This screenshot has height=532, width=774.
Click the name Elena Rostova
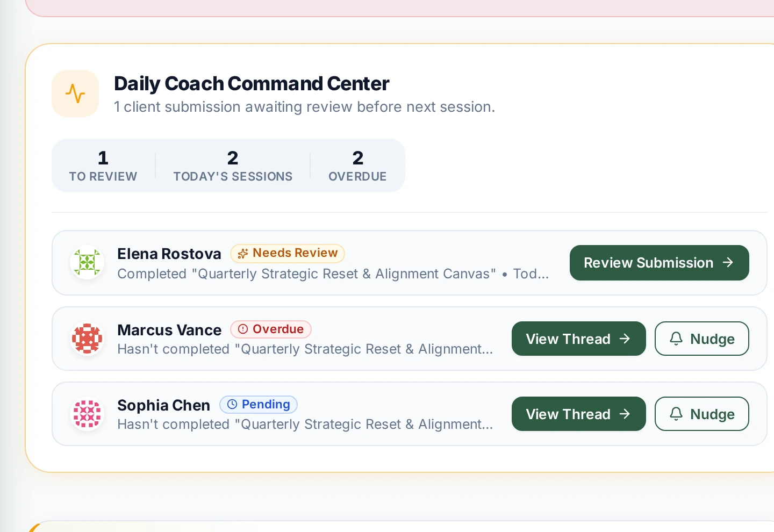169,254
